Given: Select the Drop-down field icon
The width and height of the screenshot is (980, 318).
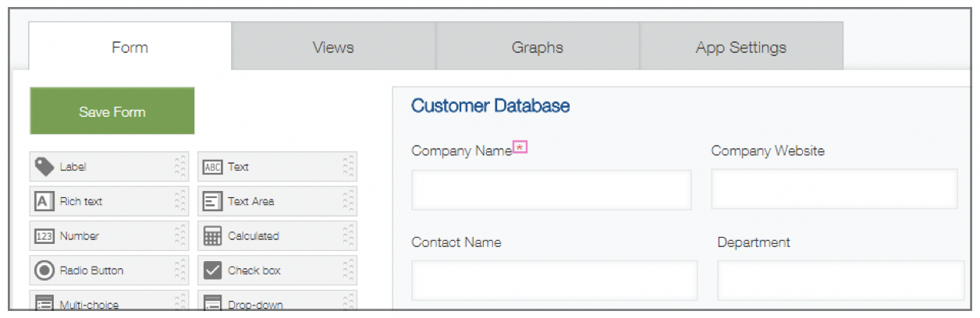Looking at the screenshot, I should coord(212,304).
